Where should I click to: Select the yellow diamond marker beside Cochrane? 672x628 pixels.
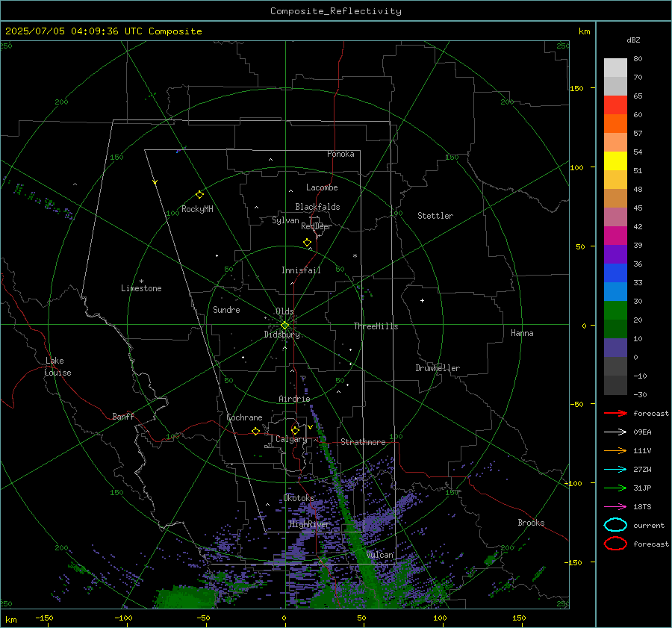(x=256, y=431)
